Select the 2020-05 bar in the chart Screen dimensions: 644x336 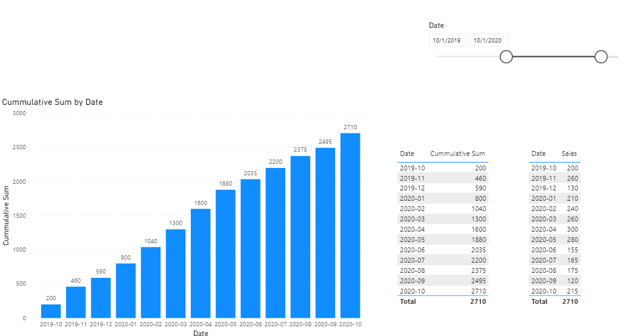(x=225, y=254)
